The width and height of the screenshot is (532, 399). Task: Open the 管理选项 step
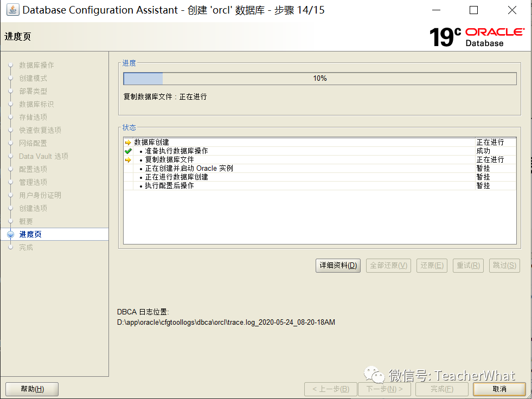point(33,182)
